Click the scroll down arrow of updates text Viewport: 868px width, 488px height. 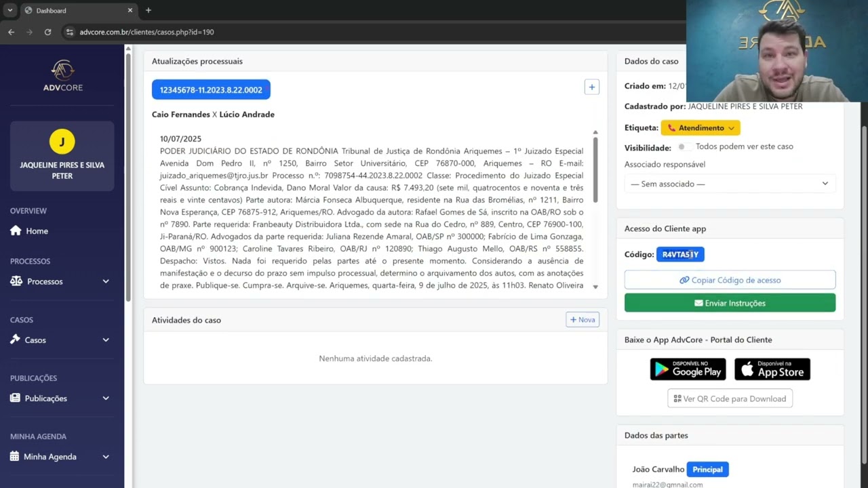[595, 287]
